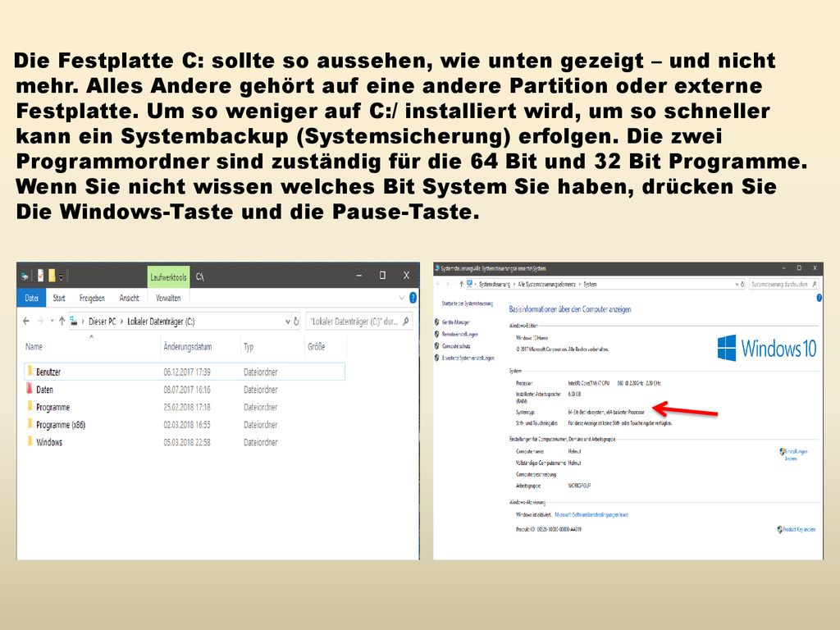This screenshot has height=630, width=840.
Task: Open the Ansicht ribbon tab
Action: (x=129, y=298)
